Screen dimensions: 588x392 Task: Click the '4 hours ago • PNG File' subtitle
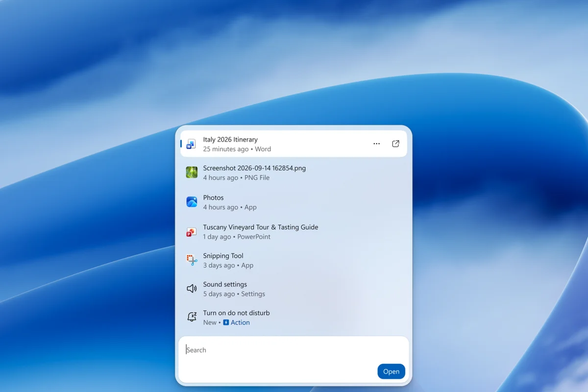236,177
